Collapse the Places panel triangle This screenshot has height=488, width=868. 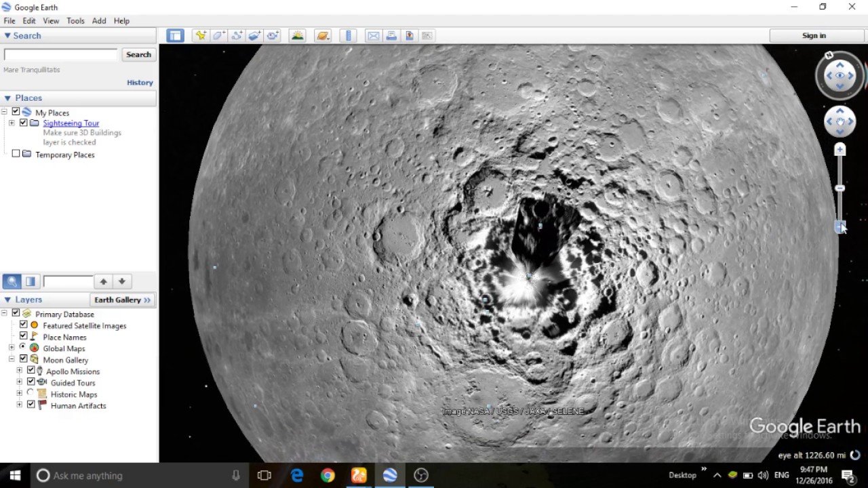click(7, 98)
